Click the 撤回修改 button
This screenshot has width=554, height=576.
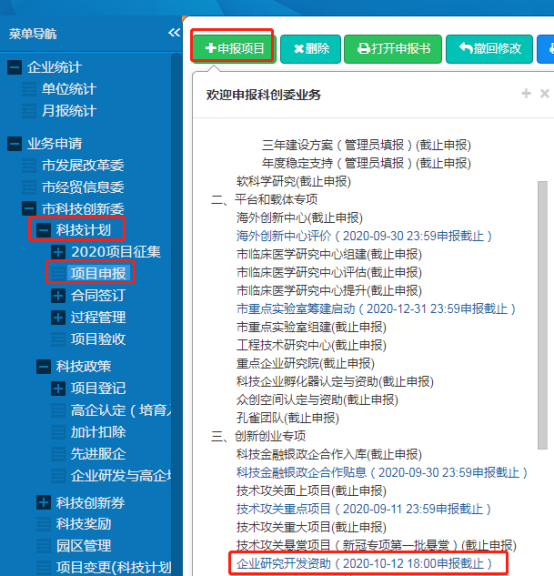pos(489,49)
